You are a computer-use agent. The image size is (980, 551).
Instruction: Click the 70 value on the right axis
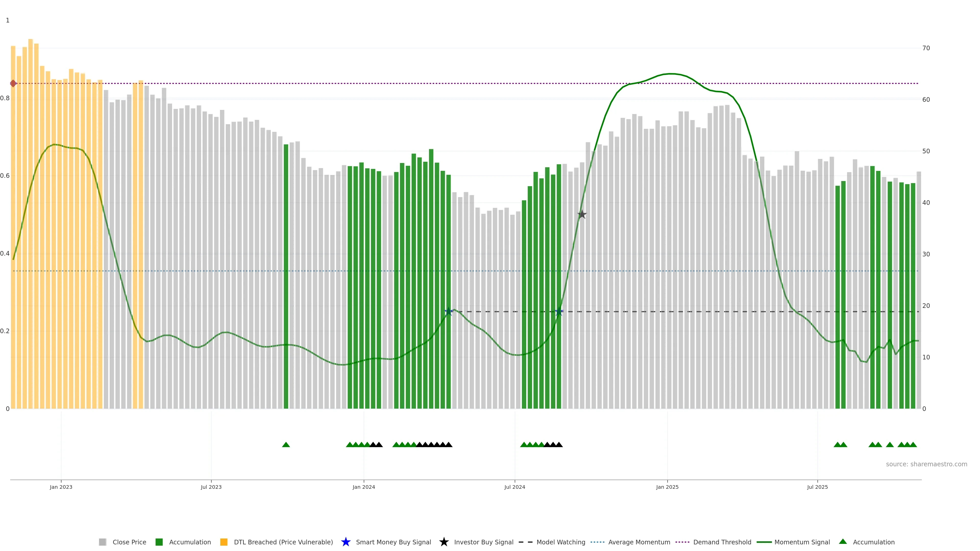coord(926,48)
